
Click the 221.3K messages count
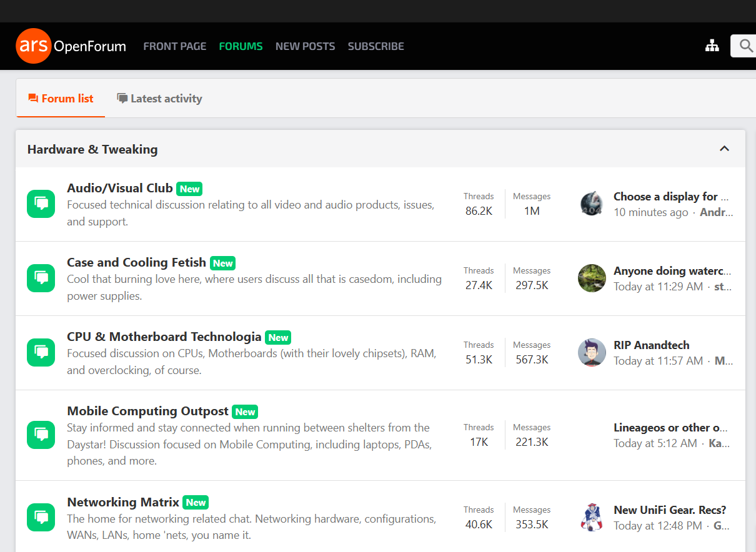532,442
